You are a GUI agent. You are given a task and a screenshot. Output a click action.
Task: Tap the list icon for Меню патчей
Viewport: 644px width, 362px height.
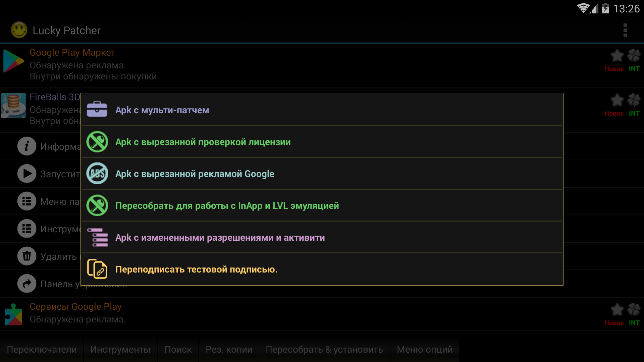click(27, 201)
